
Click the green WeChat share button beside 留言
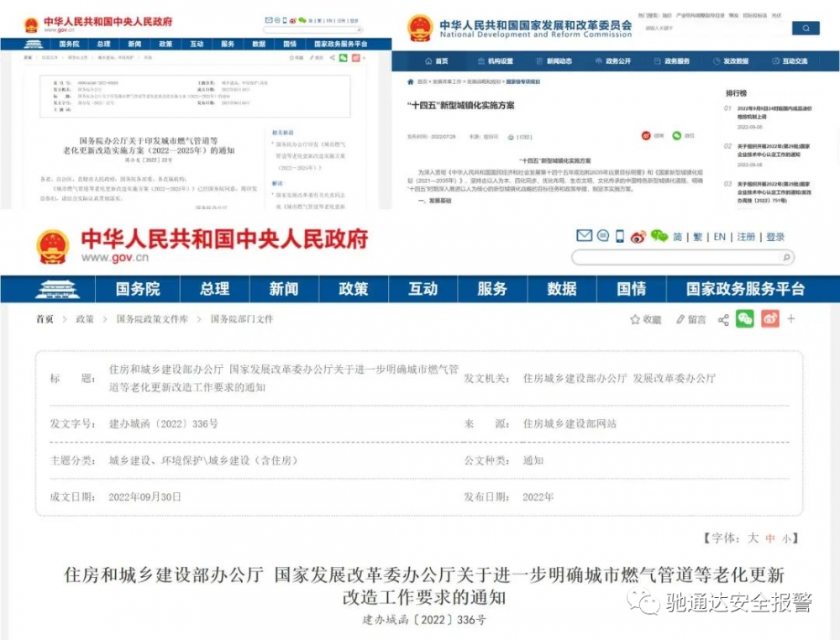[744, 319]
